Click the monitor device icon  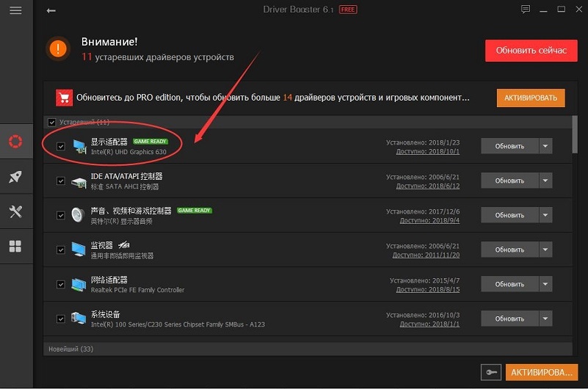[x=79, y=250]
